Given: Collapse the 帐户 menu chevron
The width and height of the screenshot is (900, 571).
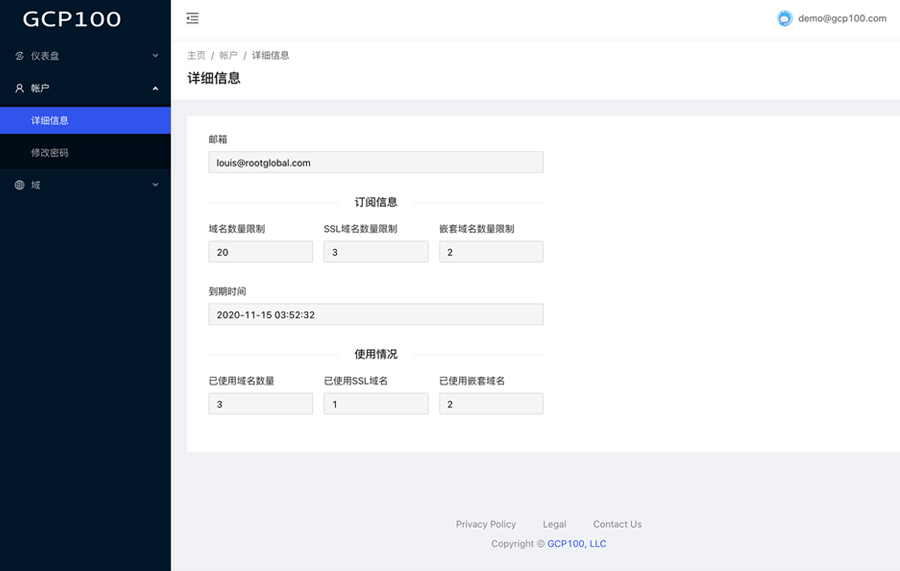Looking at the screenshot, I should [x=155, y=88].
